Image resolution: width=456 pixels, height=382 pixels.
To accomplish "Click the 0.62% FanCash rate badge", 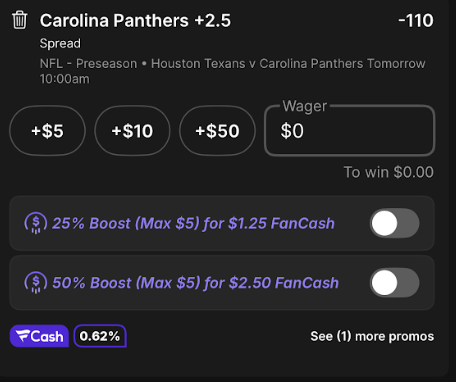I will point(100,336).
